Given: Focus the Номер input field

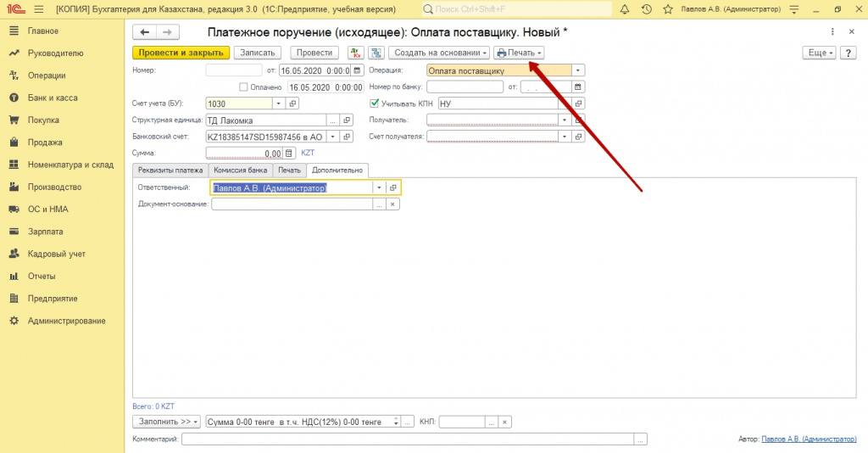Looking at the screenshot, I should click(x=234, y=70).
